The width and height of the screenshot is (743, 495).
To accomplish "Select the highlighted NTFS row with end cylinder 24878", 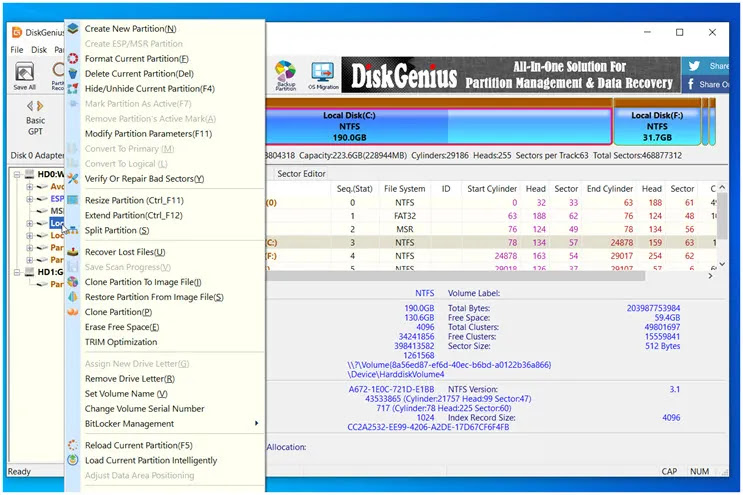I will 490,243.
